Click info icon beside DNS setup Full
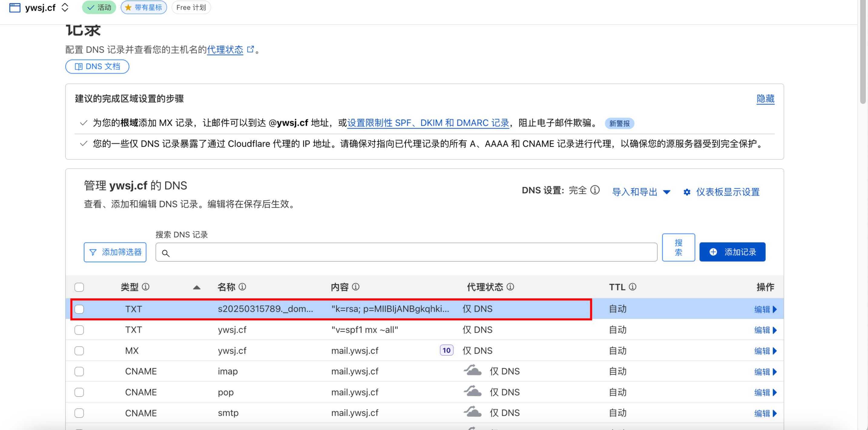868x430 pixels. click(x=595, y=190)
